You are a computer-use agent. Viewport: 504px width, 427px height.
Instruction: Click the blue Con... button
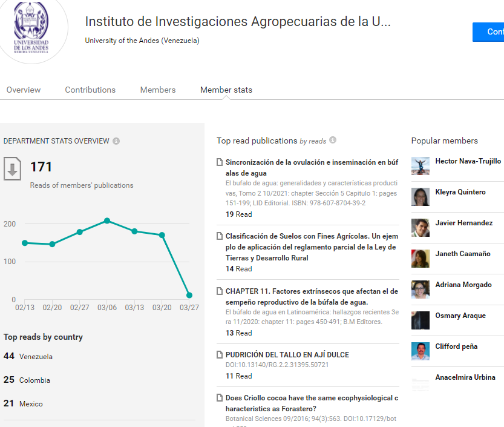point(488,32)
